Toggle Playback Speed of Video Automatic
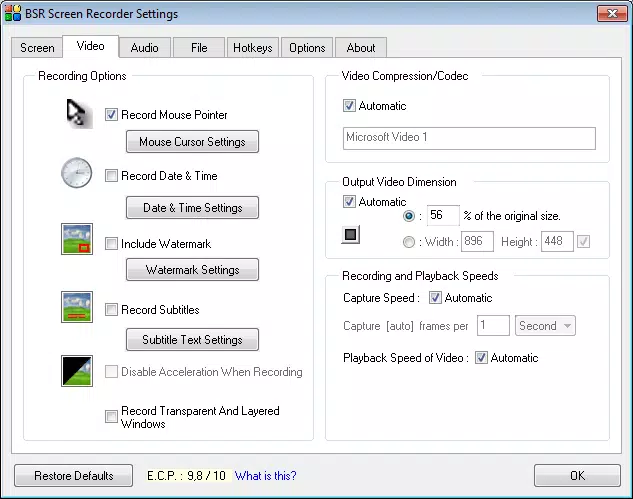The width and height of the screenshot is (633, 499). click(481, 358)
